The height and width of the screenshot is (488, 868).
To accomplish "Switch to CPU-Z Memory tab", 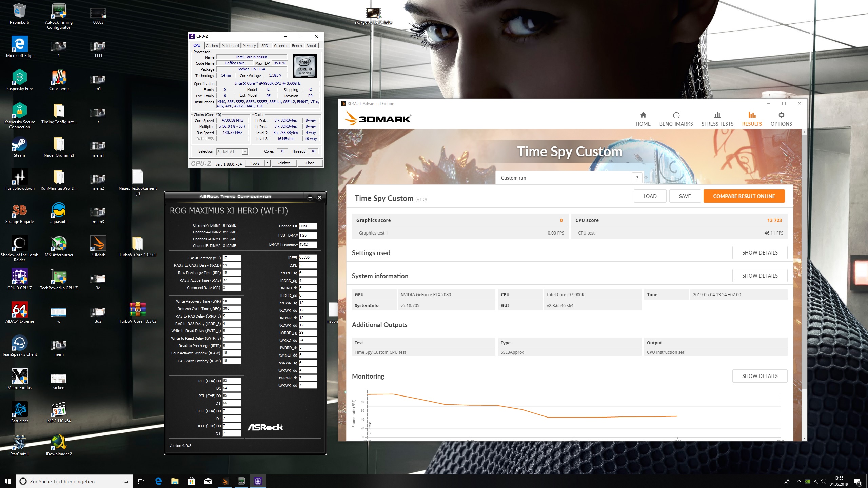I will coord(249,46).
